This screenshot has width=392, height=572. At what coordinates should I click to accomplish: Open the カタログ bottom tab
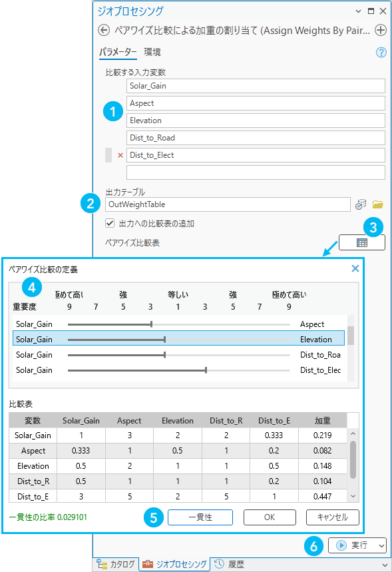coord(116,564)
